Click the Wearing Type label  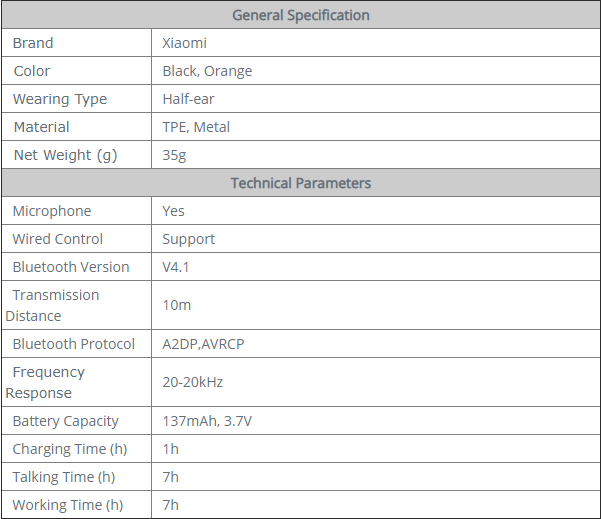pyautogui.click(x=60, y=100)
